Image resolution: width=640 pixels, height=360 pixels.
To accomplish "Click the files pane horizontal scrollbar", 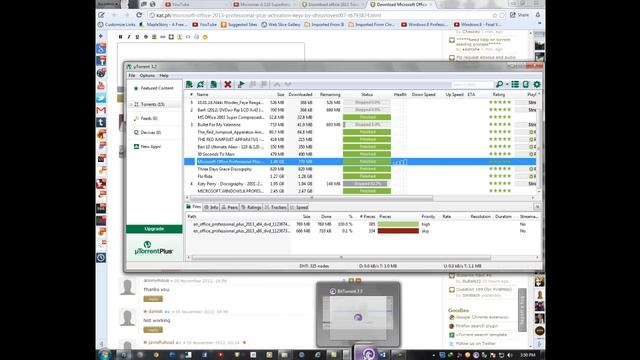I will [341, 258].
